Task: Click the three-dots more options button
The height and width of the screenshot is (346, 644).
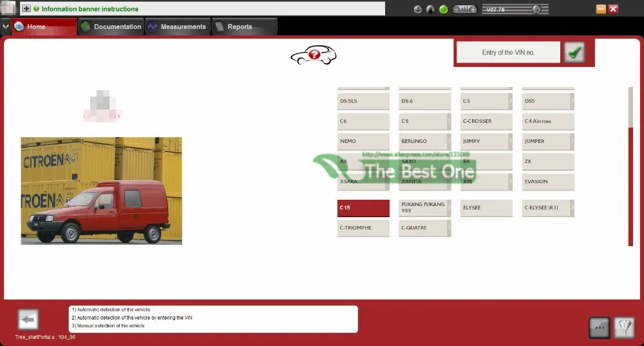Action: pyautogui.click(x=599, y=327)
